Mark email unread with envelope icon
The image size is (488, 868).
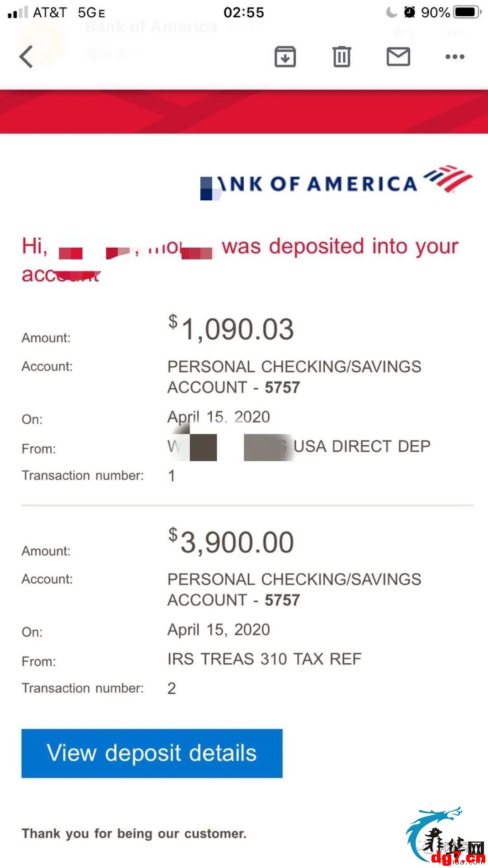(x=398, y=57)
